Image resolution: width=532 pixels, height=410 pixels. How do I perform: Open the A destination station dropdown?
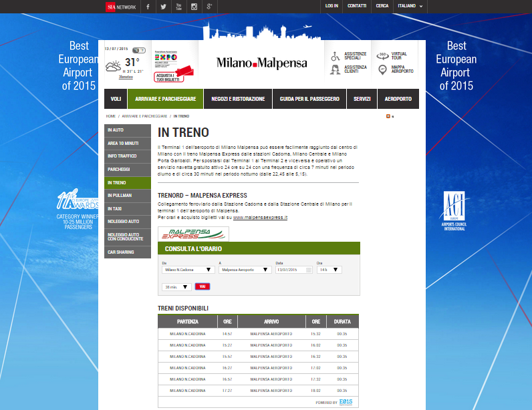[266, 270]
